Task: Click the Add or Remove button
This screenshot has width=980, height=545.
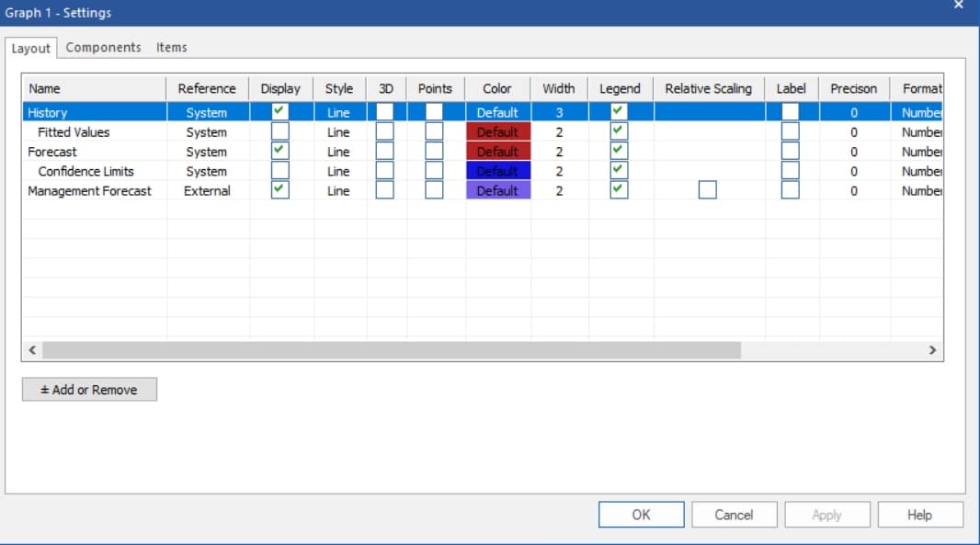Action: 88,389
